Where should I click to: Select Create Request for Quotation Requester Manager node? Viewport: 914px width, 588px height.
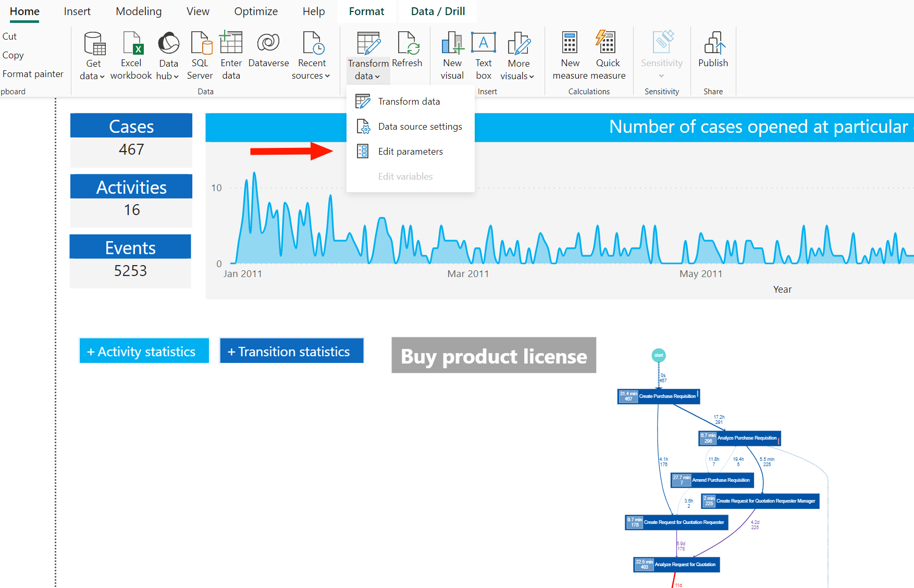coord(761,501)
